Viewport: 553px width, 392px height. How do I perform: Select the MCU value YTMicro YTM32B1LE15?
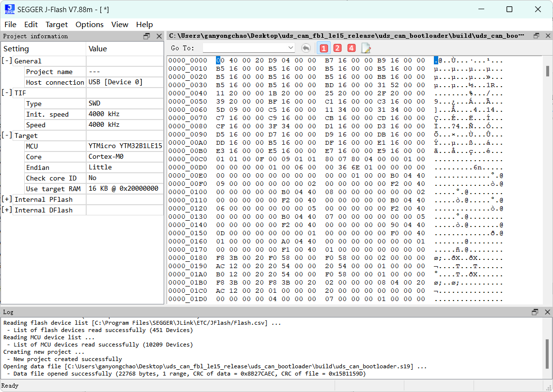pos(125,146)
